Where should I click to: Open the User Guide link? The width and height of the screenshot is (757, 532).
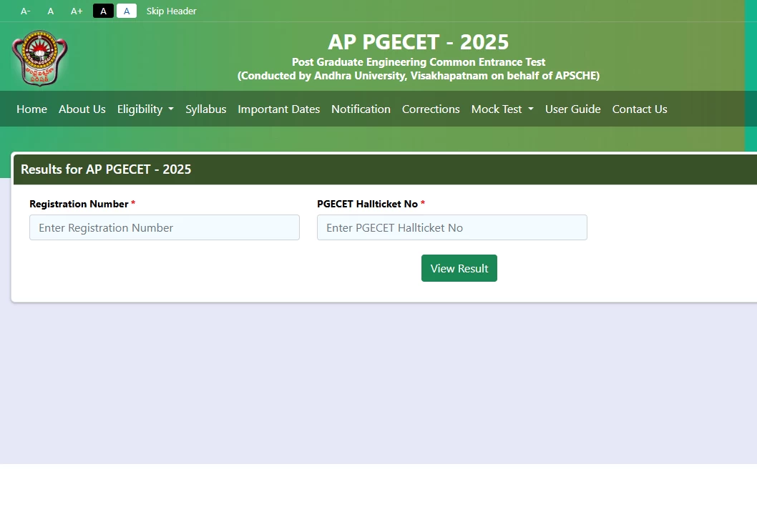(x=572, y=109)
